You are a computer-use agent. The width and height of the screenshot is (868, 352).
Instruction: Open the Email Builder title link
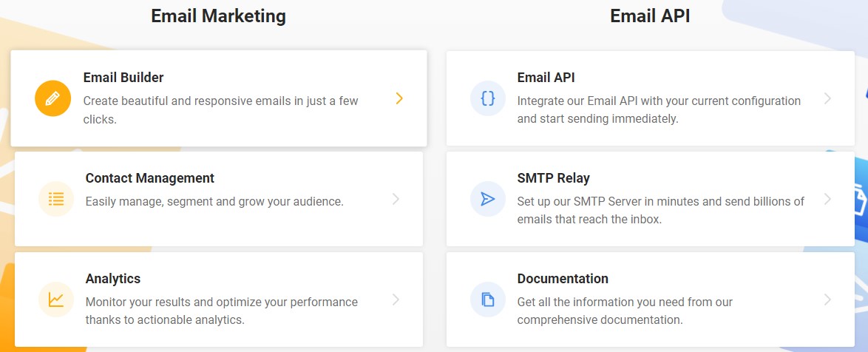(x=123, y=78)
